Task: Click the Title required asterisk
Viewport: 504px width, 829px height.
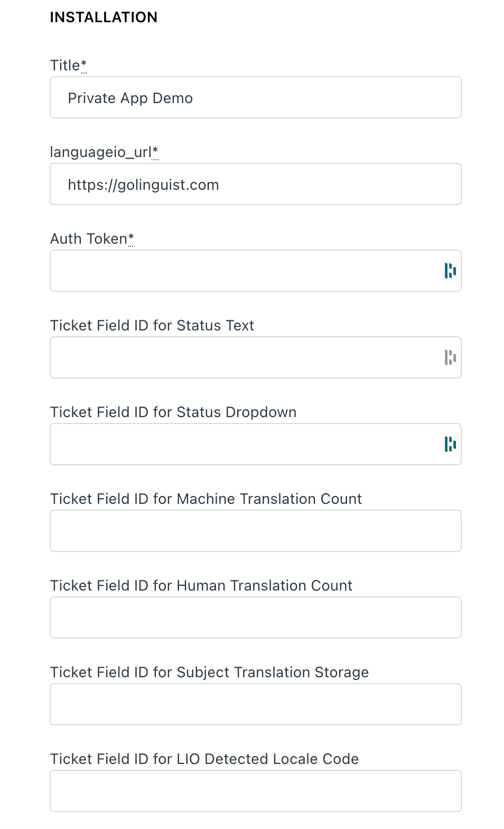Action: click(84, 65)
